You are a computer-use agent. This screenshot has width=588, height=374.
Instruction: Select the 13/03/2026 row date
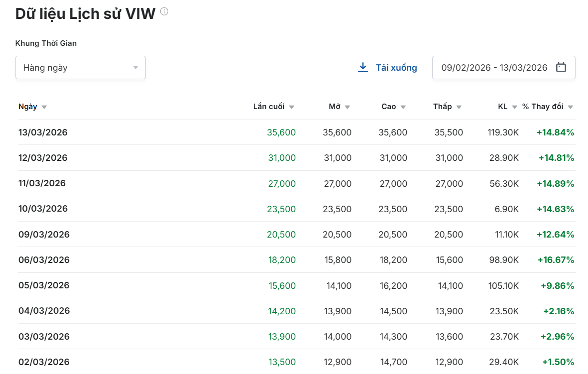[x=43, y=132]
